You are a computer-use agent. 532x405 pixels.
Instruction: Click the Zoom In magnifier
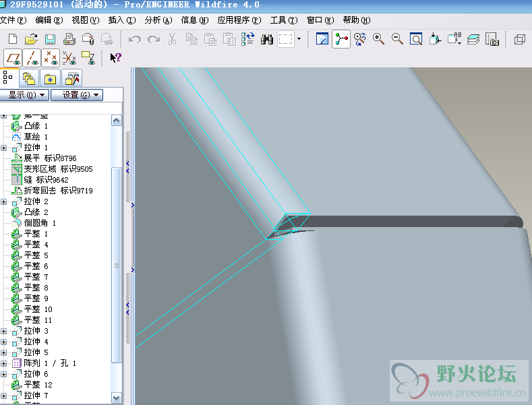(378, 39)
